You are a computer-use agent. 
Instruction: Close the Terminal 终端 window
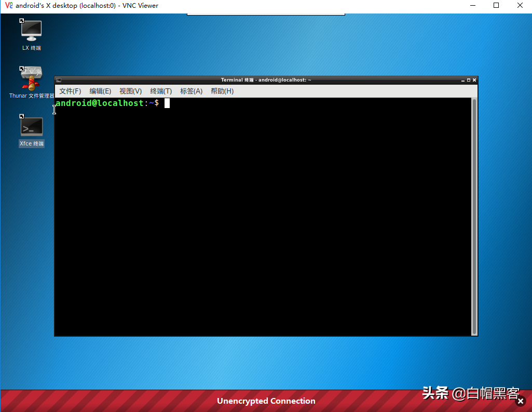pyautogui.click(x=474, y=80)
